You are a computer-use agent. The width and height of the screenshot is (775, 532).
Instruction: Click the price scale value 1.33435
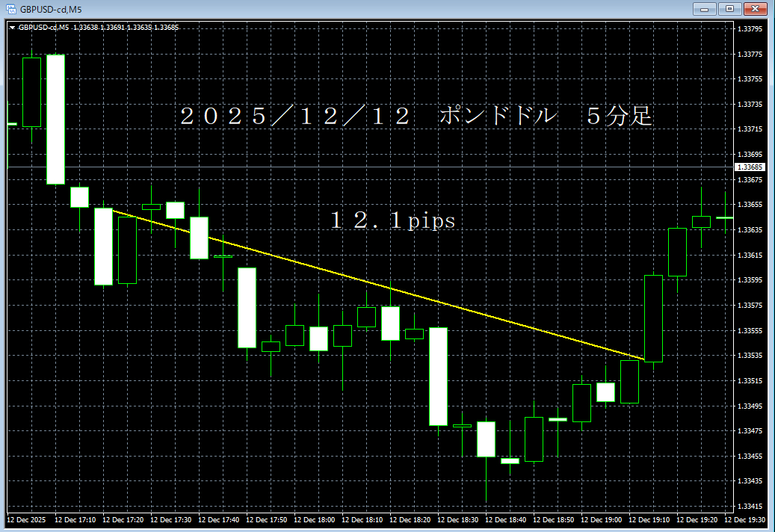point(750,480)
